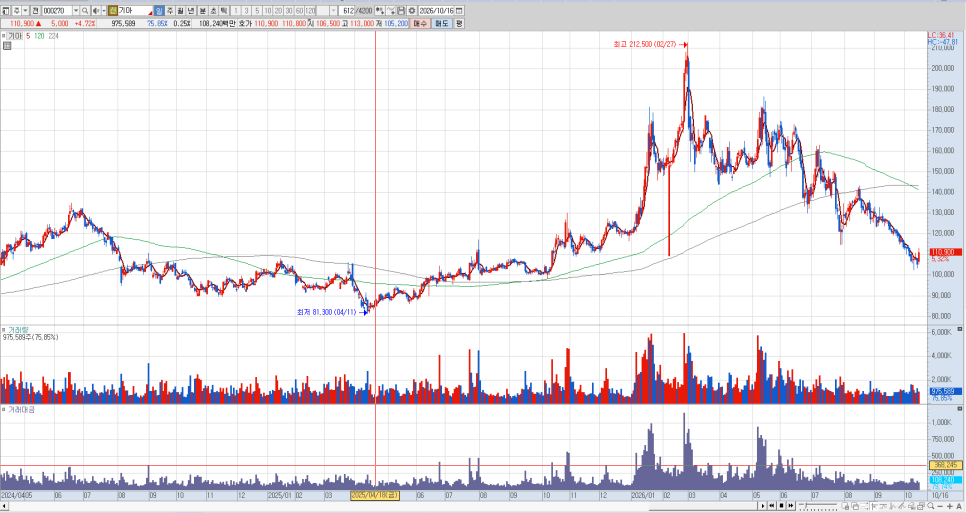
Task: Click the grid icon under 기아 legend
Action: (x=7, y=46)
